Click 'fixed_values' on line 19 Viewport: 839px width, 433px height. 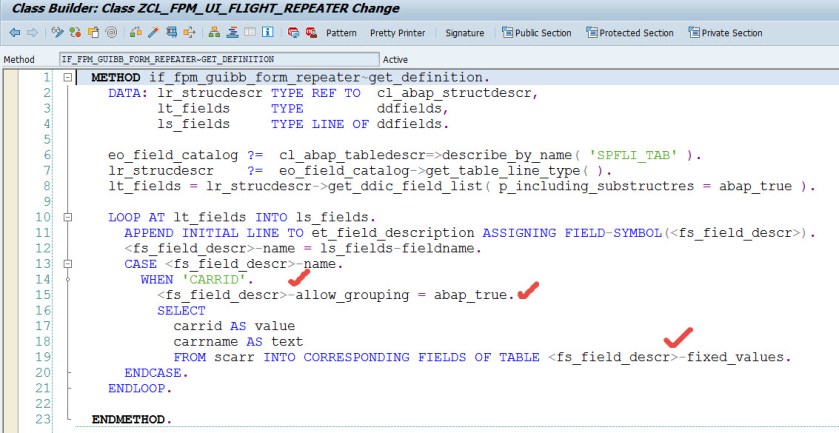[x=735, y=357]
